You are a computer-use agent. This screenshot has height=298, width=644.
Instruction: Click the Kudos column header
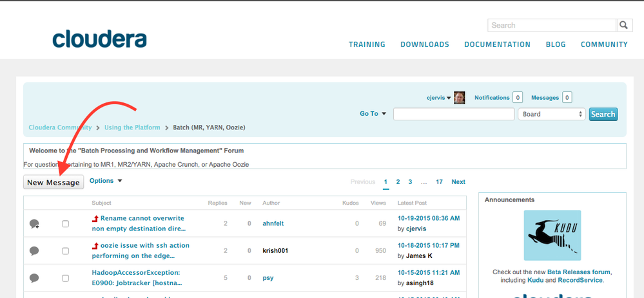pyautogui.click(x=350, y=203)
